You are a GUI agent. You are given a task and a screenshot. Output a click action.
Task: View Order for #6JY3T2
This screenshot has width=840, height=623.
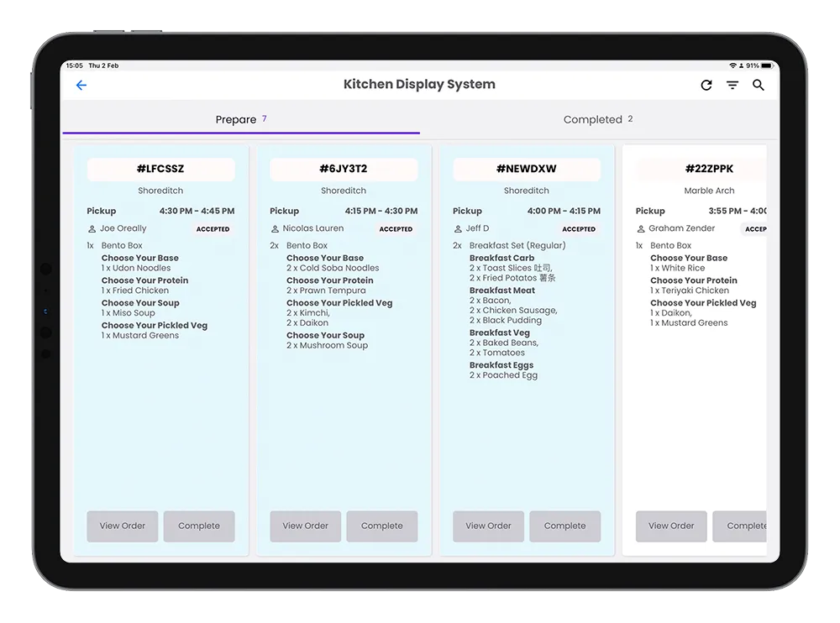(x=306, y=526)
